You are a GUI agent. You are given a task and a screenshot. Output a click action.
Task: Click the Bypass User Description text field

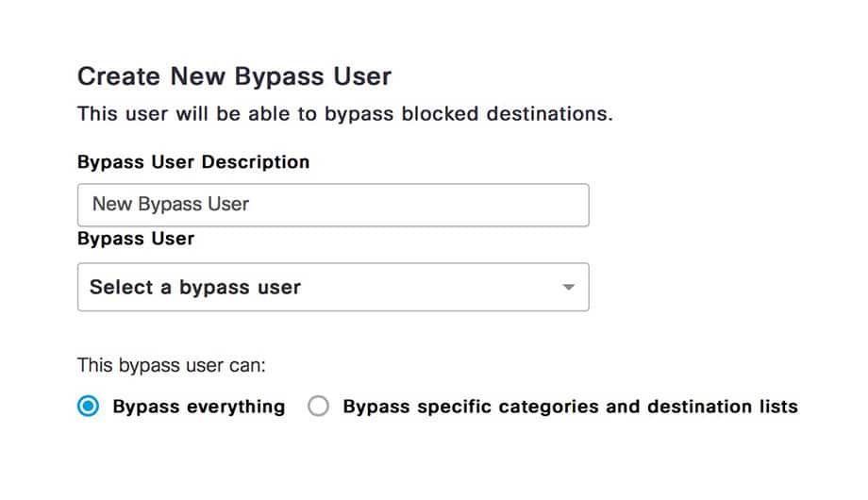[x=333, y=205]
